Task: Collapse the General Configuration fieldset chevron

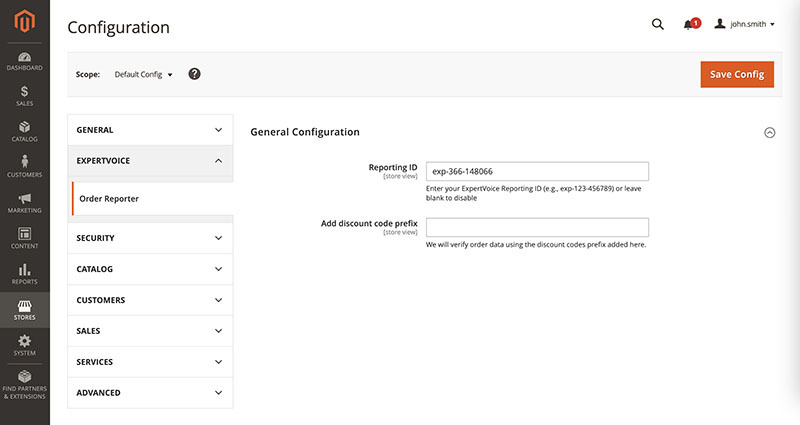Action: [x=769, y=133]
